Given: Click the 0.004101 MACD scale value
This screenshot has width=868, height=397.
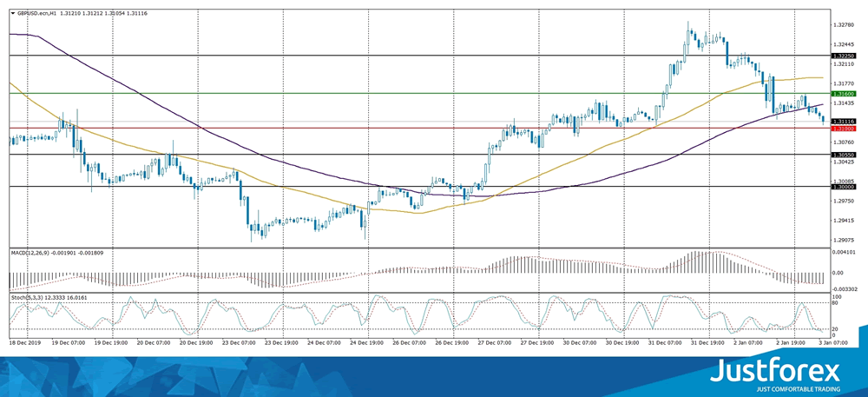Looking at the screenshot, I should click(x=845, y=253).
